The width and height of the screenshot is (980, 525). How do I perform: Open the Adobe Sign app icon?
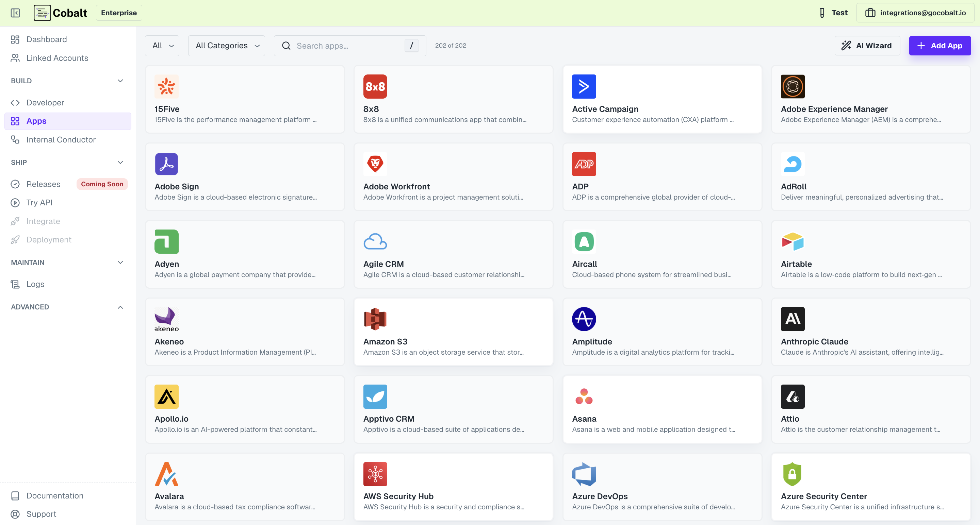click(x=166, y=164)
